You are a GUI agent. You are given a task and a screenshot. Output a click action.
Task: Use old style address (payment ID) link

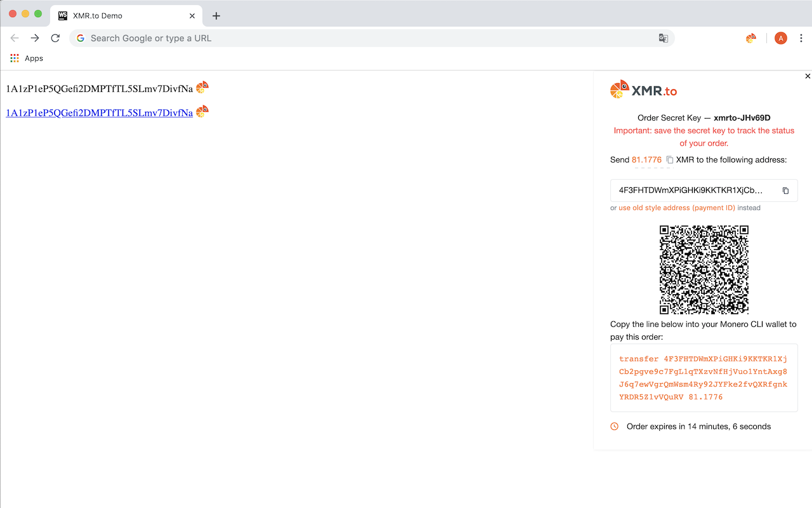coord(677,208)
